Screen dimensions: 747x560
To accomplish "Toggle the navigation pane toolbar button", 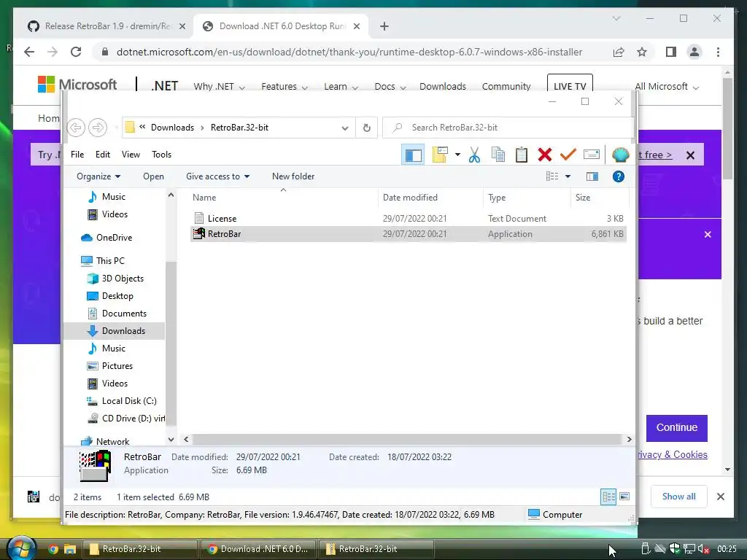I will pos(413,155).
